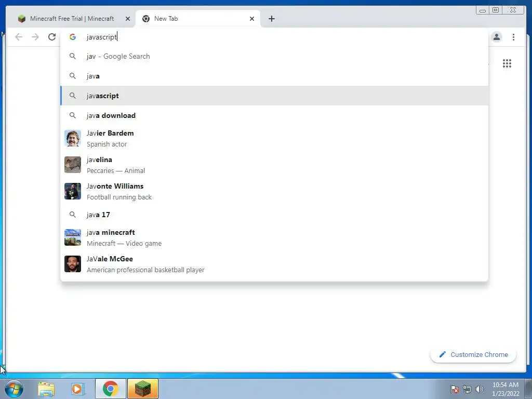Switch to the Minecraft Free Trial tab
The image size is (532, 399).
pos(72,19)
